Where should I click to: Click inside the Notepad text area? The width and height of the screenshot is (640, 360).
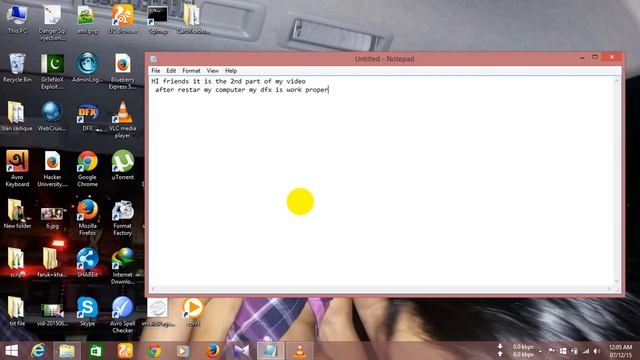(382, 181)
